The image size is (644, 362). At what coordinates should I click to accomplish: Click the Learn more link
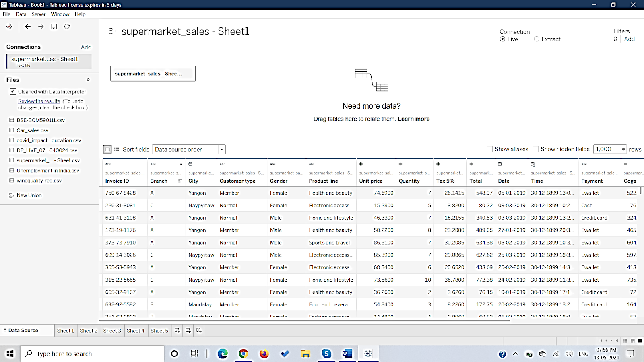coord(414,119)
